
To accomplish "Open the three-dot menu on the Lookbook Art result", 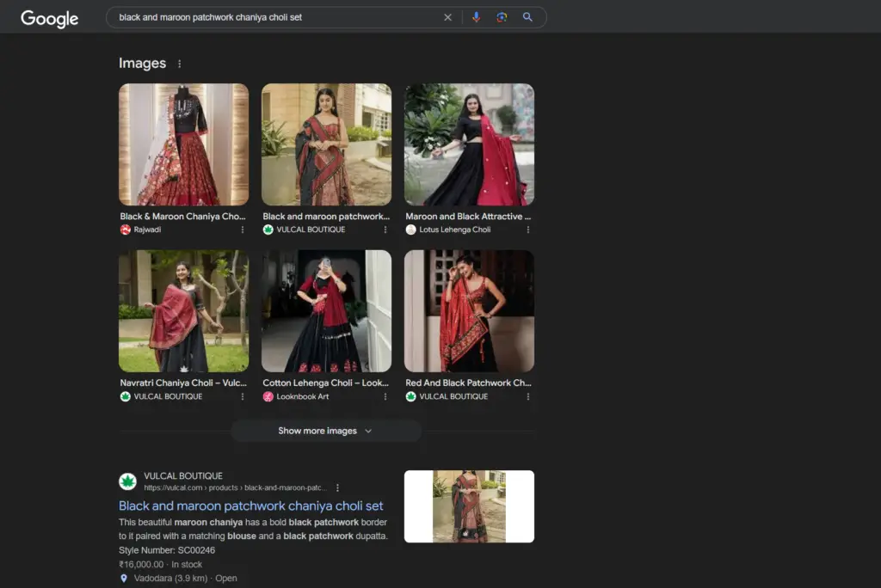I will (385, 396).
